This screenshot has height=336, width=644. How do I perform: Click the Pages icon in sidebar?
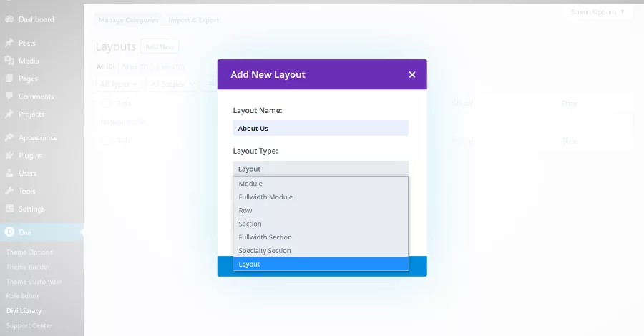click(9, 79)
